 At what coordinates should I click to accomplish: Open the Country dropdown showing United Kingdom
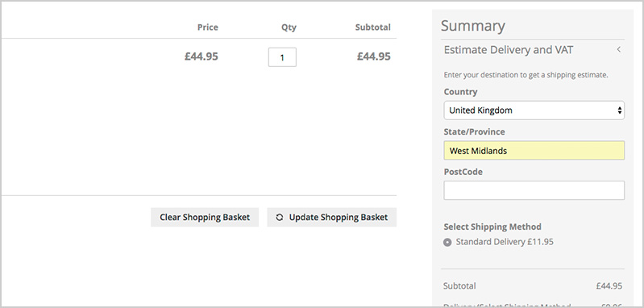point(534,110)
